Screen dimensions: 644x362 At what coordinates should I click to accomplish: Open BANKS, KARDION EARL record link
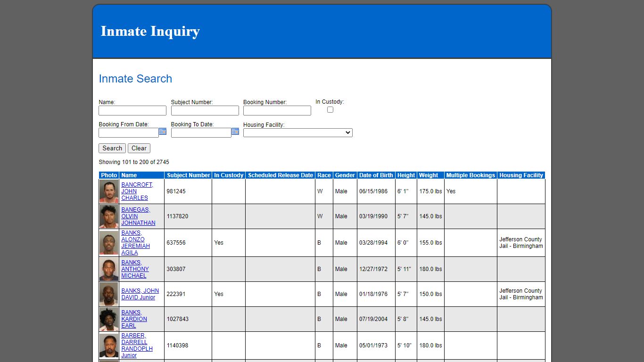(134, 319)
